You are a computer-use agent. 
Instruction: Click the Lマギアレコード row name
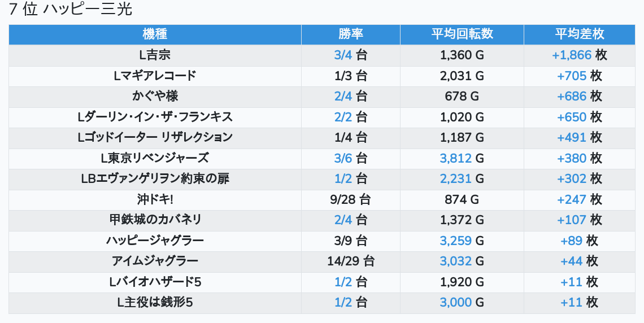coord(155,76)
